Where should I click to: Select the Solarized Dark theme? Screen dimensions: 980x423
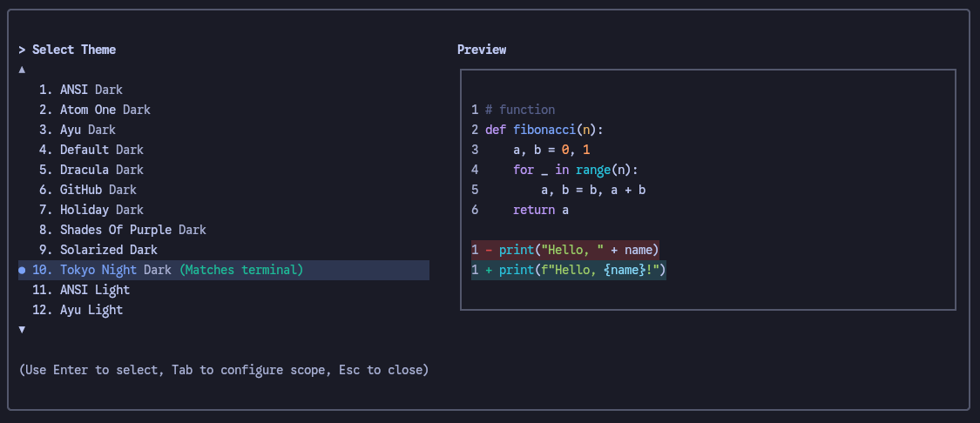(108, 250)
